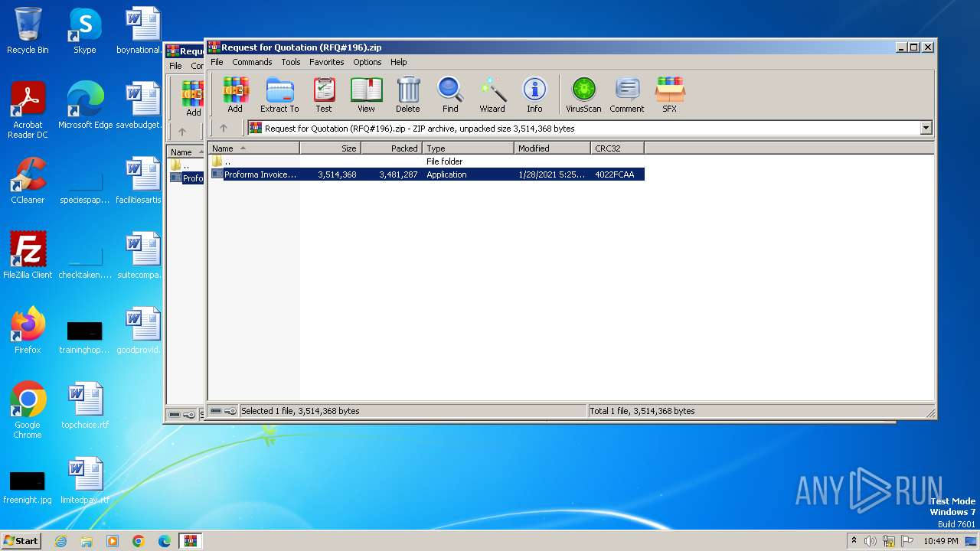Sort by the Size column header

330,148
